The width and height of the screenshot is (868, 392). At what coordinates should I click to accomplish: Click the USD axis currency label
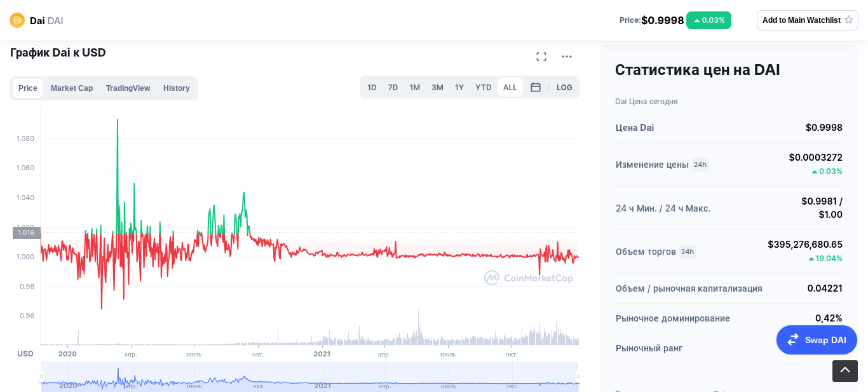click(x=25, y=354)
